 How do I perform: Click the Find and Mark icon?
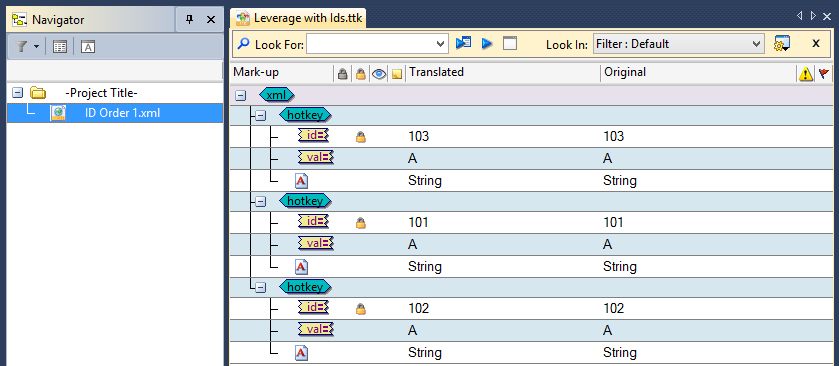[x=463, y=43]
